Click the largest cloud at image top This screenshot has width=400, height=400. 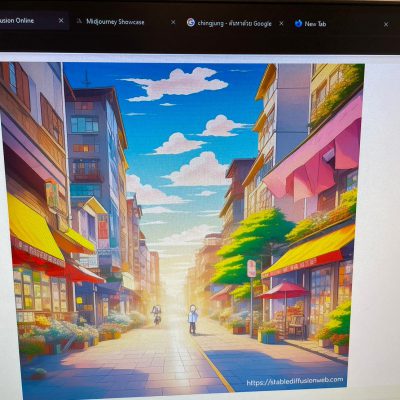(176, 83)
